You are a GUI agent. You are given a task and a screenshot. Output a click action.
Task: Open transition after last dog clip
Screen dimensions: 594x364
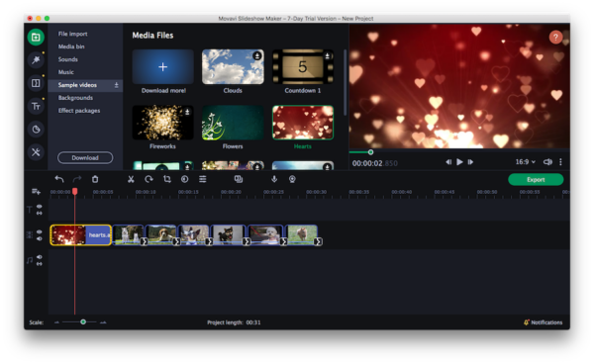click(x=318, y=241)
